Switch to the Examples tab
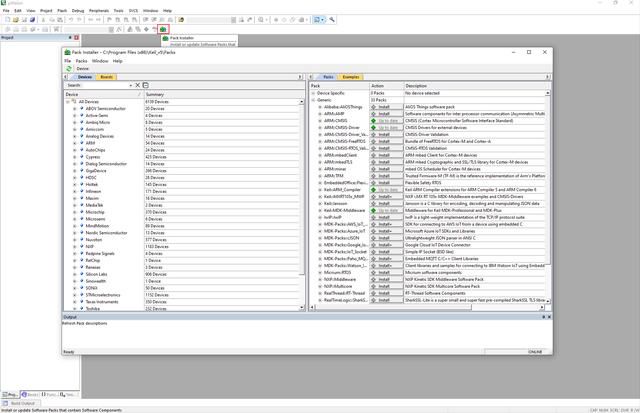The height and width of the screenshot is (413, 640). [351, 77]
